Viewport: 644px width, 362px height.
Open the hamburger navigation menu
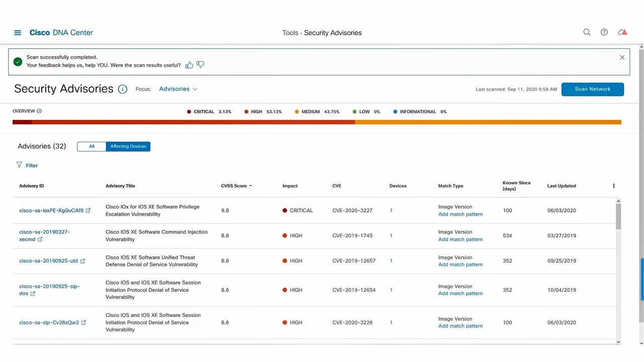[18, 33]
